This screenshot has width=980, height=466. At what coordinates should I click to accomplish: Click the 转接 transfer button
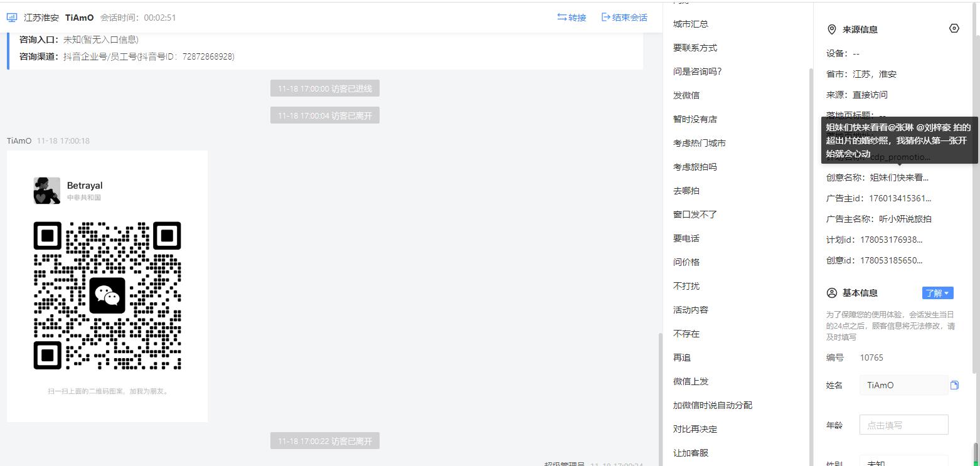coord(572,18)
